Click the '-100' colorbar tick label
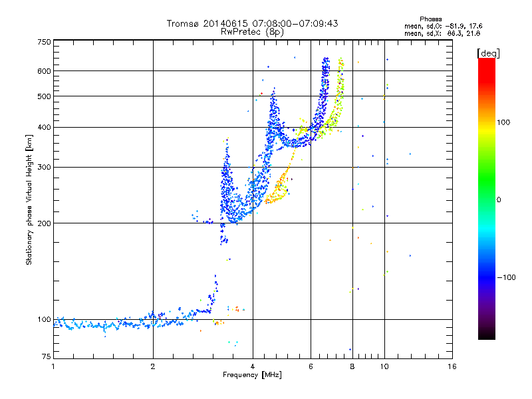Screen dimensions: 532x399 506,277
